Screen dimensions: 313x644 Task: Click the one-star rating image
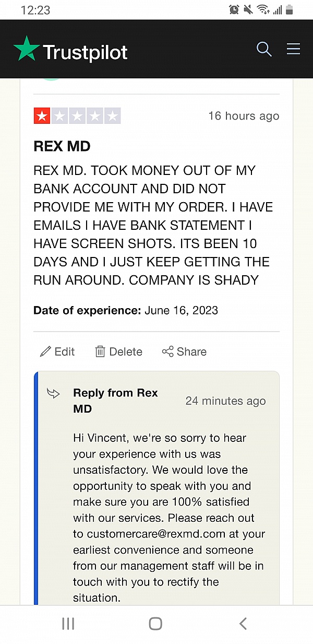[77, 116]
